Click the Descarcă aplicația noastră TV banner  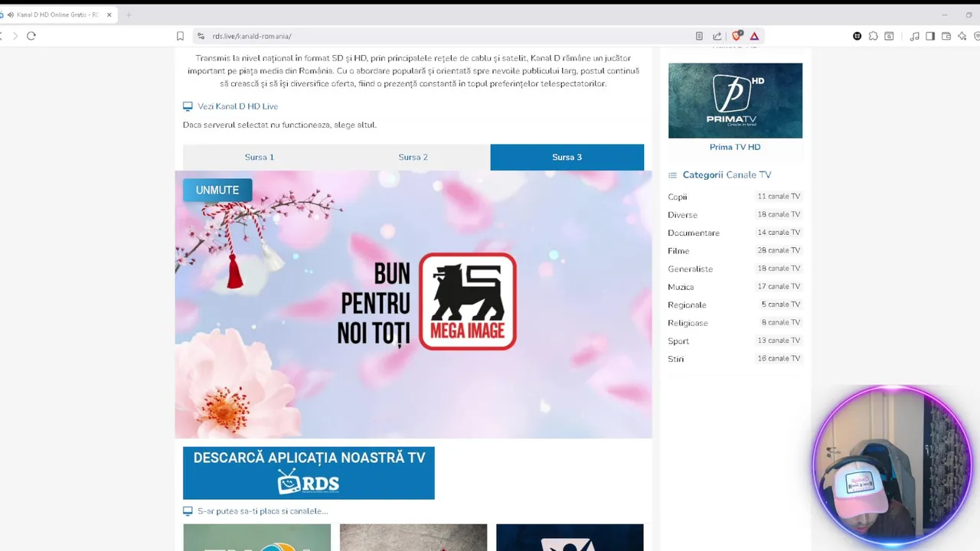[309, 473]
